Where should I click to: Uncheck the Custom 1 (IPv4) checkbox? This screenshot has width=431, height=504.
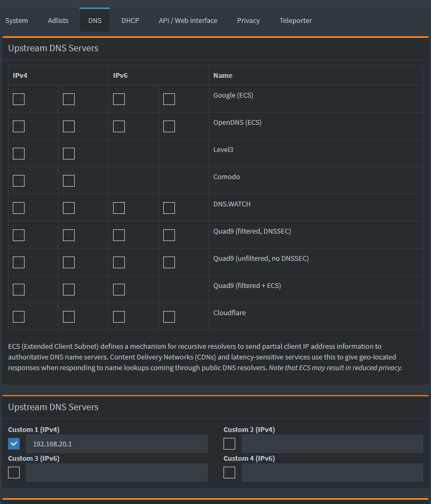pyautogui.click(x=14, y=444)
